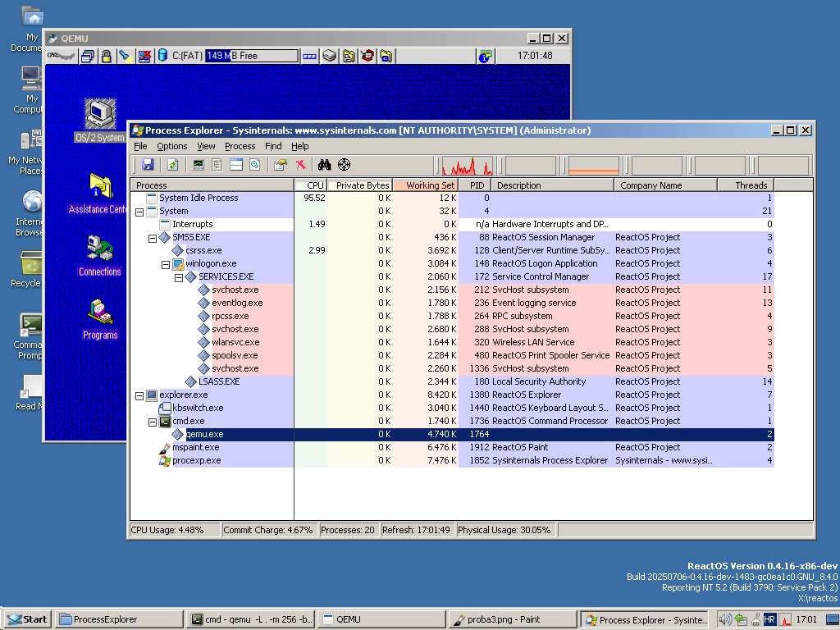Toggle the Show Lower Pane toolbar icon
Image resolution: width=840 pixels, height=630 pixels.
[x=236, y=165]
